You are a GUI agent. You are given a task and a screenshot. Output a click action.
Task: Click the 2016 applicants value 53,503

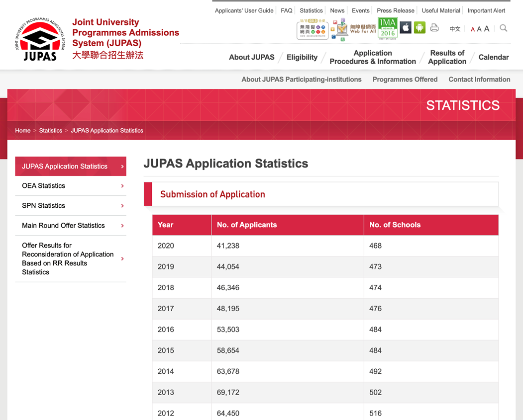click(228, 330)
